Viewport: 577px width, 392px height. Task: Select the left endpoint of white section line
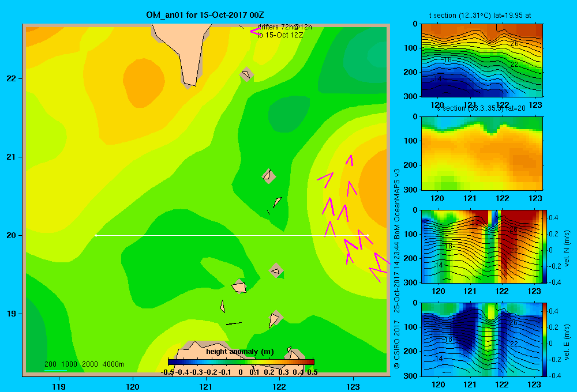click(x=96, y=235)
